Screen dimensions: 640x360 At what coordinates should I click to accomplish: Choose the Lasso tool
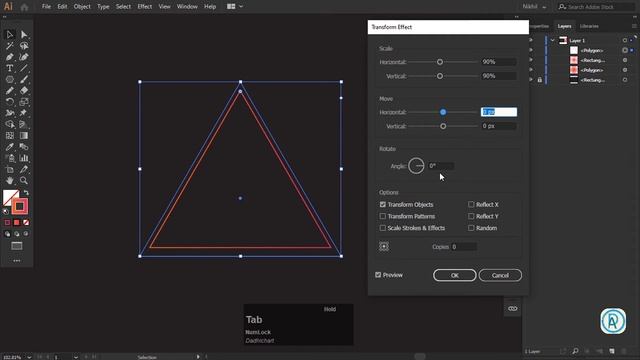click(24, 46)
